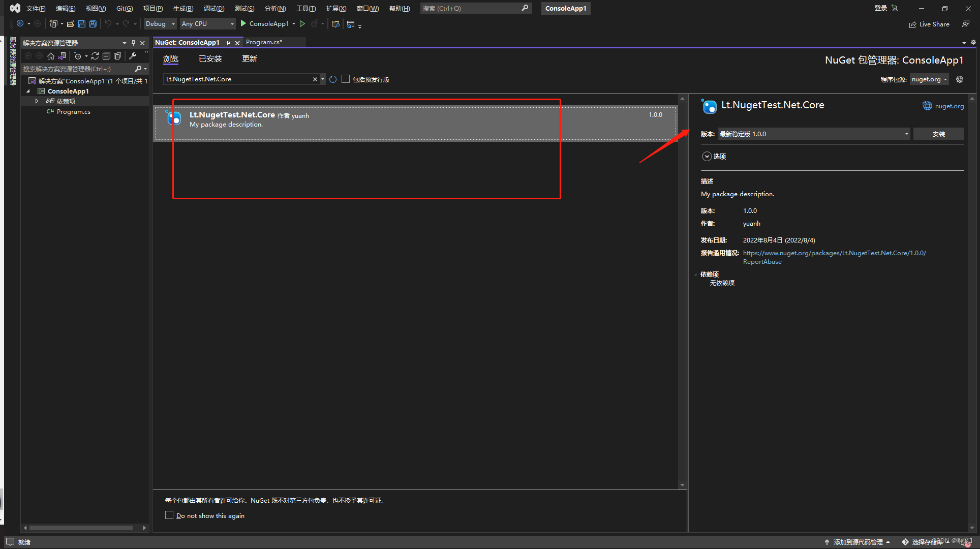Viewport: 980px width, 549px height.
Task: Click Collapse All in Solution Explorer
Action: (106, 56)
